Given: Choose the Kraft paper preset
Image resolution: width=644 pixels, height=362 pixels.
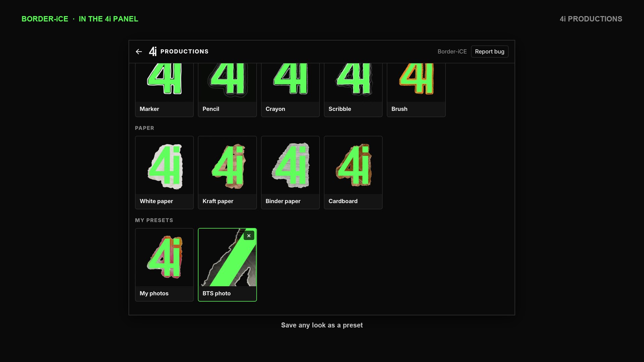Looking at the screenshot, I should point(227,173).
